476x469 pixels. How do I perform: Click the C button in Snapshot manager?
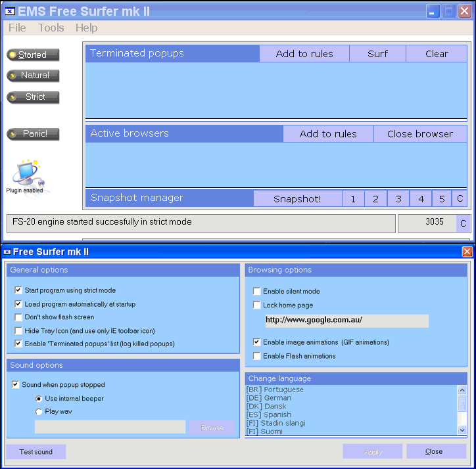(x=460, y=199)
